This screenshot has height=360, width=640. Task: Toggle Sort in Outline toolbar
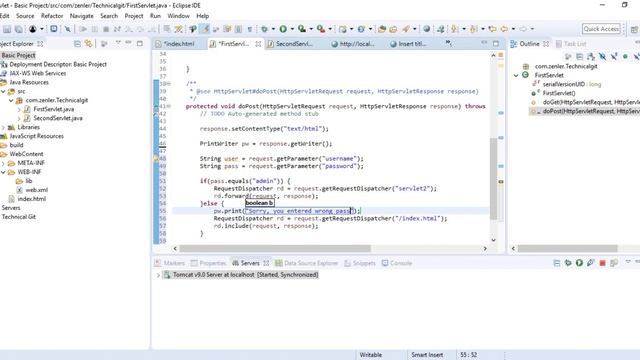pos(591,57)
